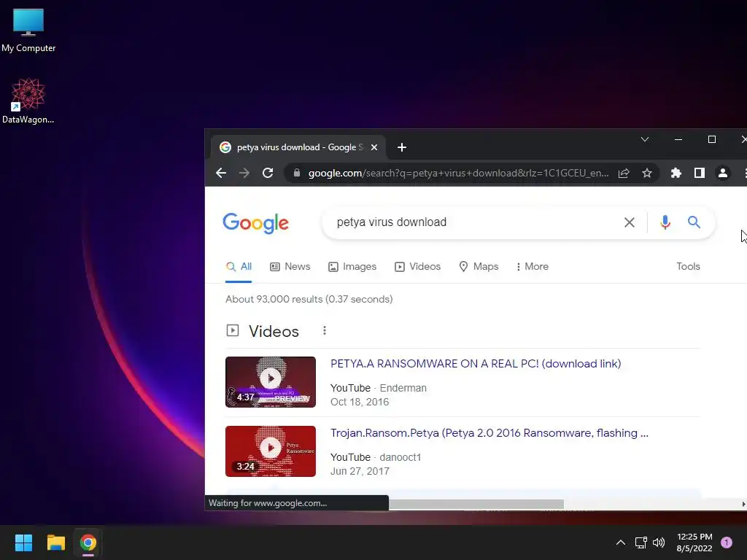Open the volume speaker tray icon
The image size is (747, 560).
click(659, 542)
